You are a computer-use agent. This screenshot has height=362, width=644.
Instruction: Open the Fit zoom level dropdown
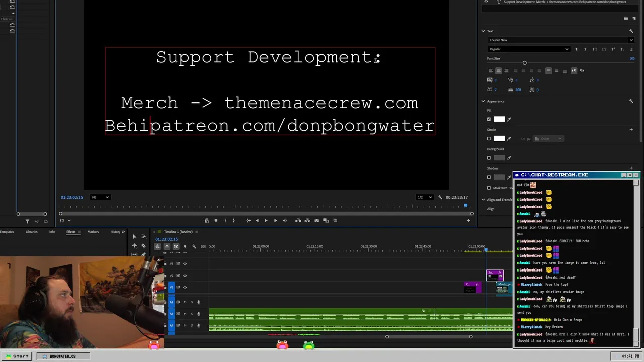[x=100, y=197]
